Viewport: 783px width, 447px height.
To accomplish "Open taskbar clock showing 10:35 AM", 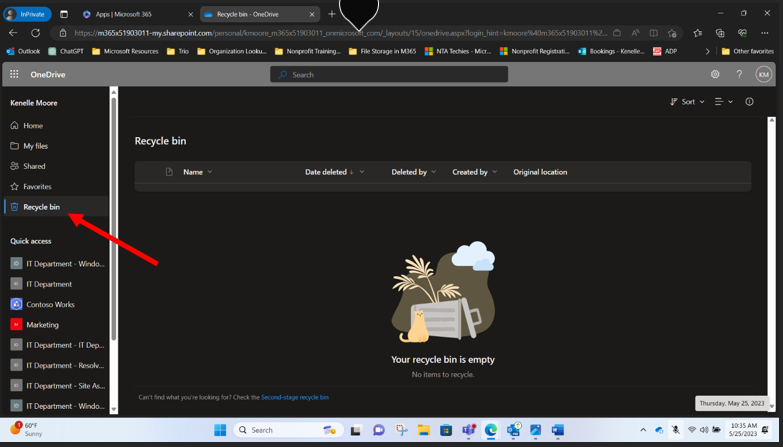I will [x=744, y=430].
